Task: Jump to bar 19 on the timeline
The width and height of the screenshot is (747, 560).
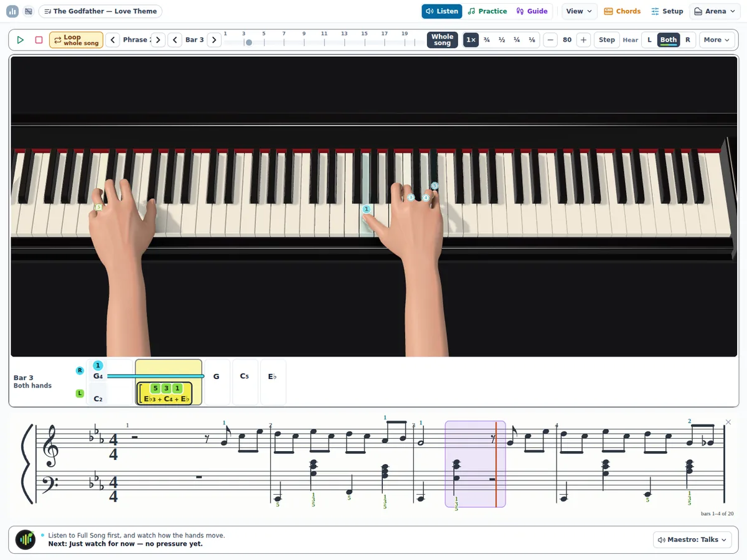Action: click(405, 34)
